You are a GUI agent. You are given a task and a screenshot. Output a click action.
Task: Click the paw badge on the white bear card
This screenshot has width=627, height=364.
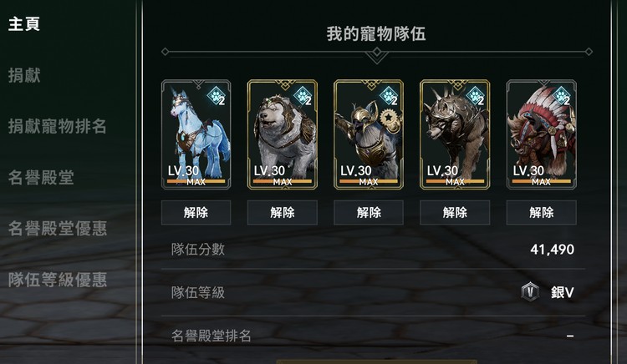coord(302,96)
